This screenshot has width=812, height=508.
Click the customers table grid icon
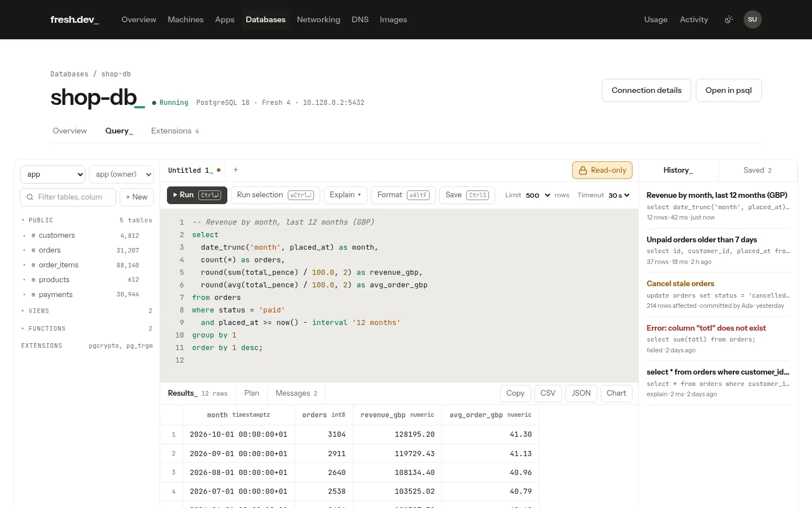point(34,235)
